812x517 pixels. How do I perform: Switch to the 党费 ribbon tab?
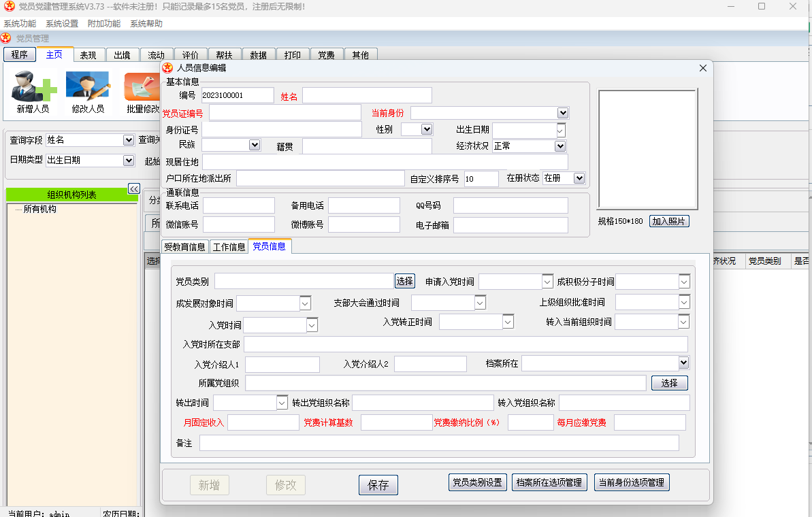click(326, 55)
